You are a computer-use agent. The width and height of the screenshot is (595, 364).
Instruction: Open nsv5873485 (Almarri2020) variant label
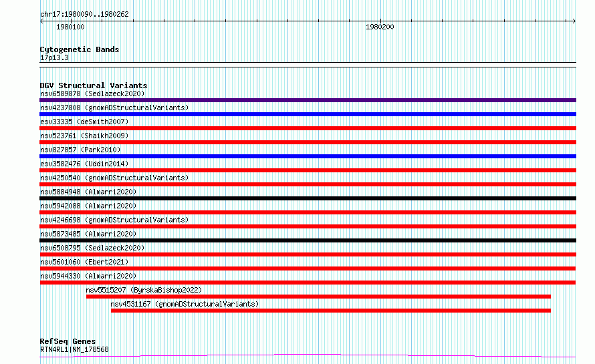[88, 234]
